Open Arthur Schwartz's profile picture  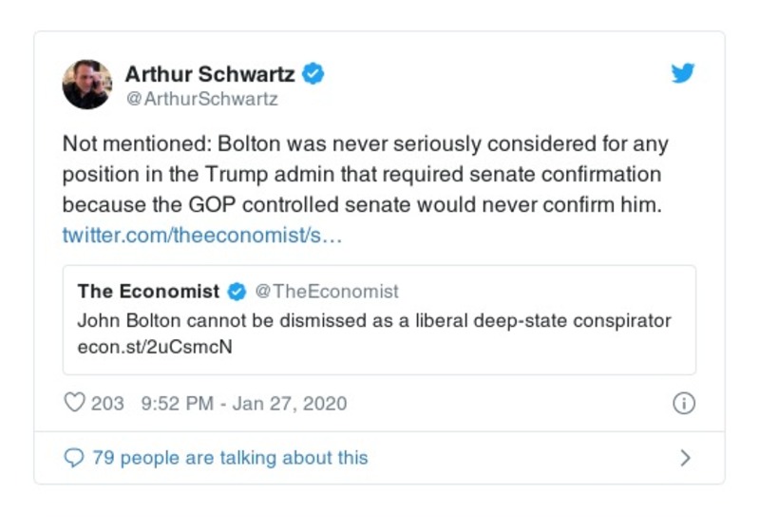(x=86, y=85)
